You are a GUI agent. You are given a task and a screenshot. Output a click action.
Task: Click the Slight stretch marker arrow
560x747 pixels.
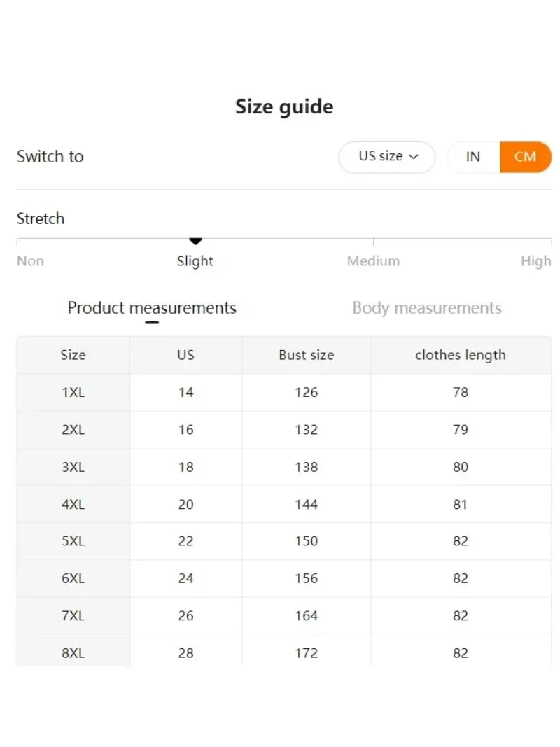pos(195,241)
